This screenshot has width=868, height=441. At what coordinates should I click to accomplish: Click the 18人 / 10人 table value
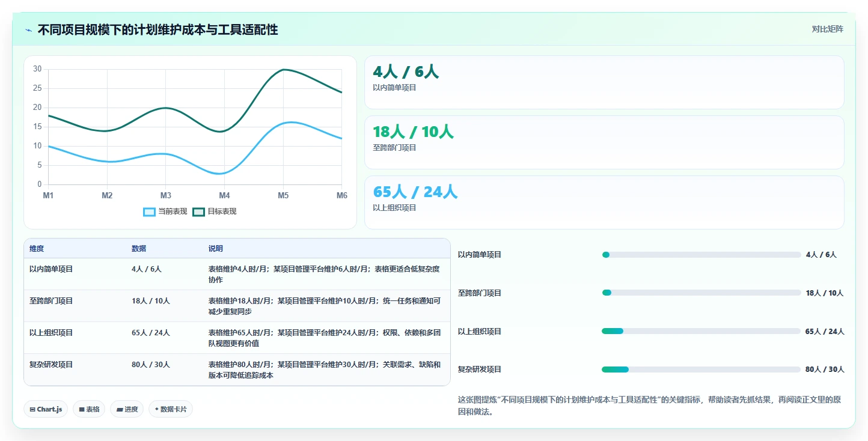click(x=151, y=301)
